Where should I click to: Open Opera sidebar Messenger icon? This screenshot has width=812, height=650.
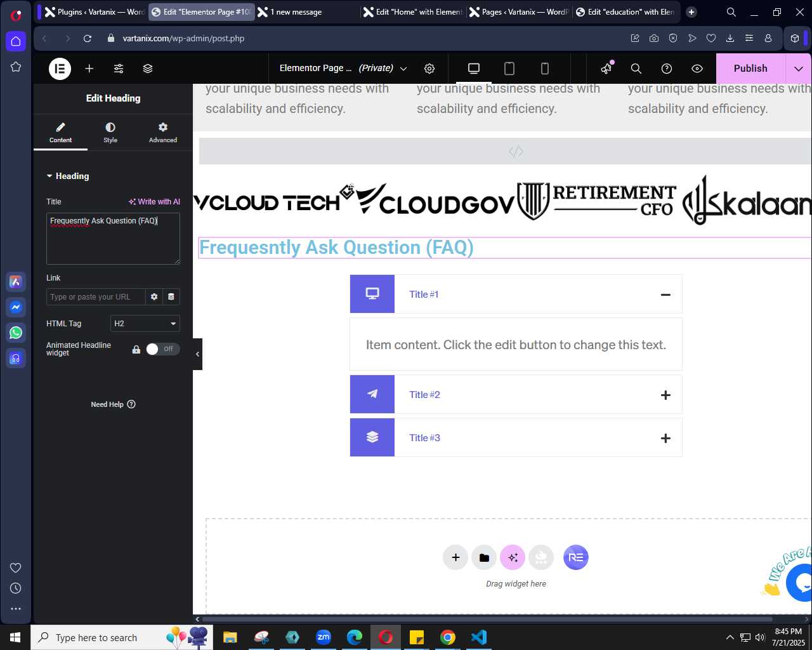point(16,307)
